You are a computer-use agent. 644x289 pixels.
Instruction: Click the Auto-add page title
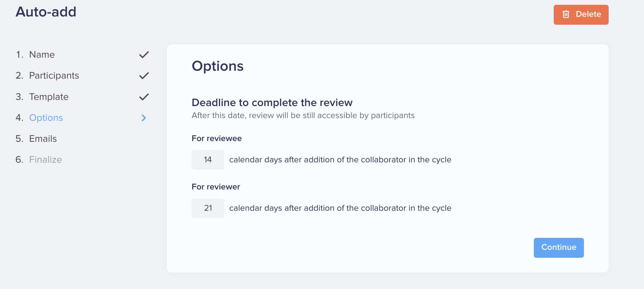[46, 12]
